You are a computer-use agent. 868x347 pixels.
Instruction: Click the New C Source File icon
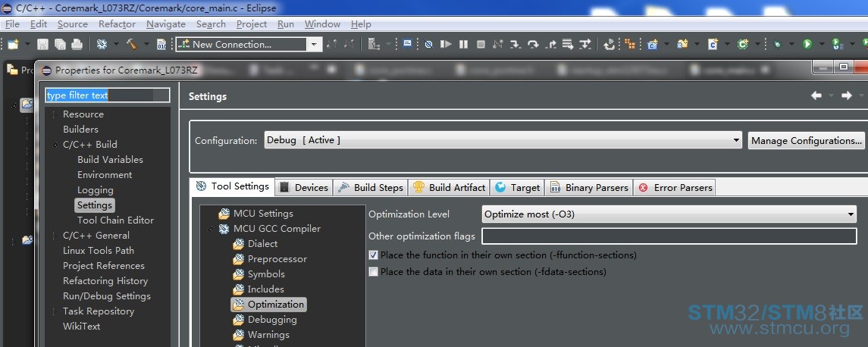[x=713, y=44]
